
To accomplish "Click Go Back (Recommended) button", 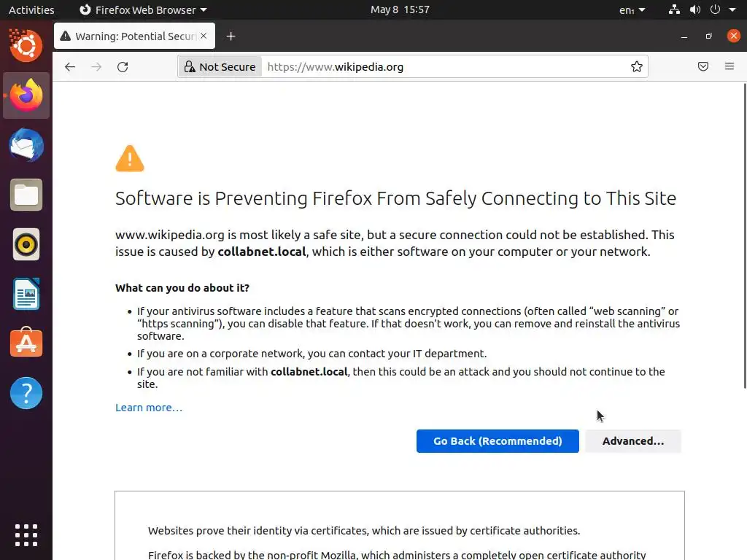I will (498, 441).
